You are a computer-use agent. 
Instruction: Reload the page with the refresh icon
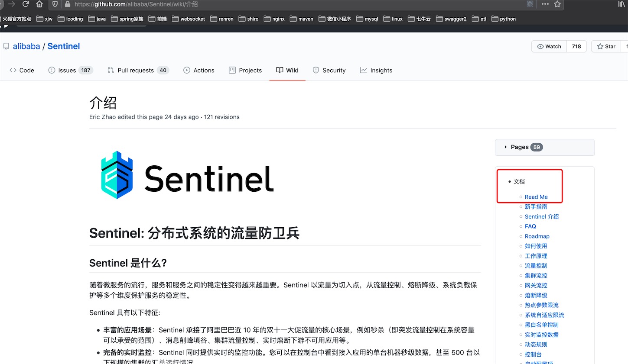point(26,4)
